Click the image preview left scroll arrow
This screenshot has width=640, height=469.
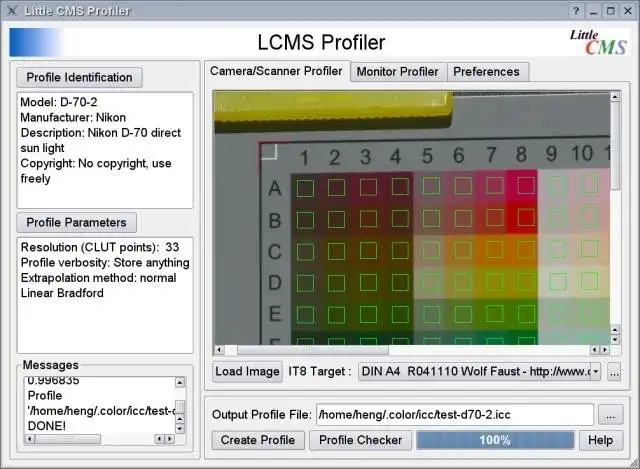pyautogui.click(x=220, y=350)
